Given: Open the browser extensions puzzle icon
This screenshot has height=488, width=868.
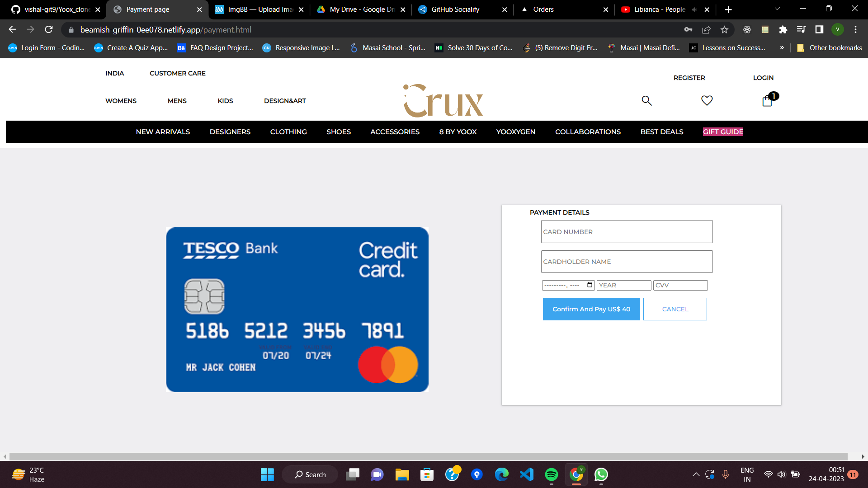Looking at the screenshot, I should [x=783, y=30].
